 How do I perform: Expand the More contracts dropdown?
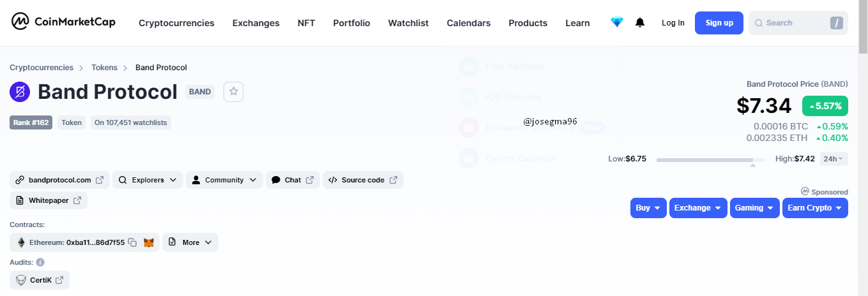(x=190, y=242)
